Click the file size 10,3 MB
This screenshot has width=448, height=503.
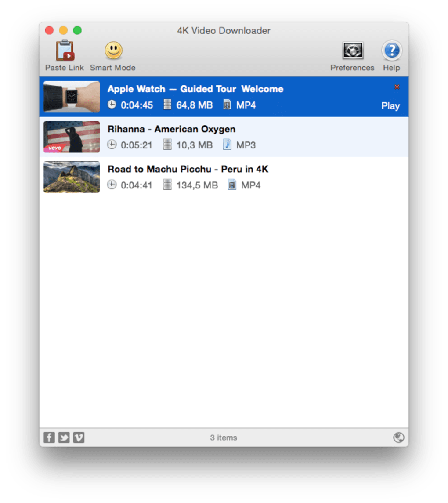(x=194, y=145)
